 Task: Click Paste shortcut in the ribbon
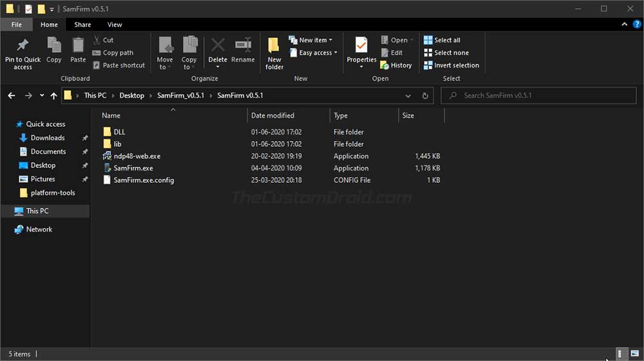point(118,65)
